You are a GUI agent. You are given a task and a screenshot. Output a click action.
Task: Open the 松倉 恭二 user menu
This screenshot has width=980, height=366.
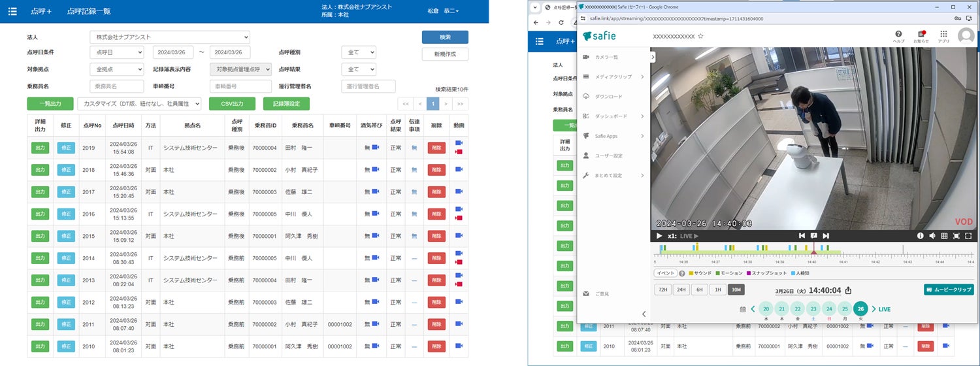(x=443, y=11)
